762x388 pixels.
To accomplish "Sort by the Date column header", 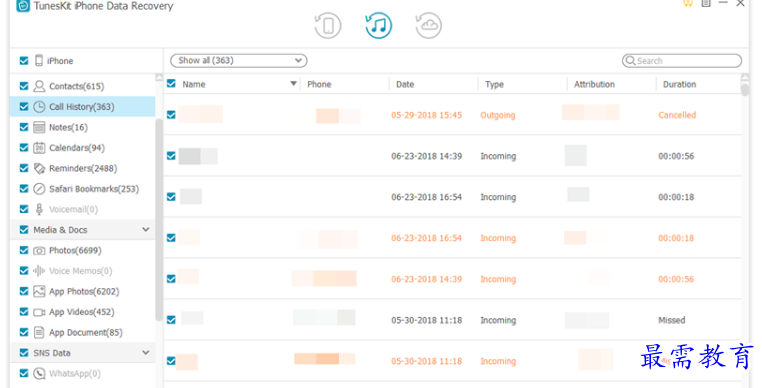I will 405,84.
